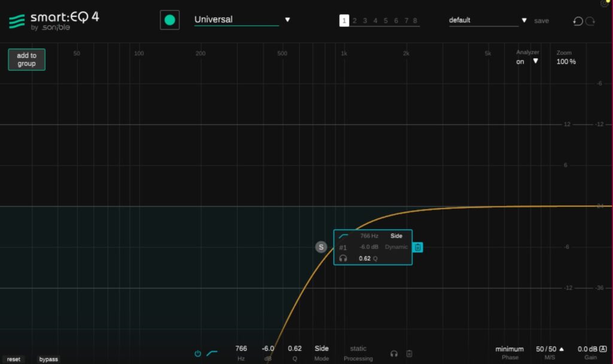Toggle auto gain A button

(x=603, y=349)
